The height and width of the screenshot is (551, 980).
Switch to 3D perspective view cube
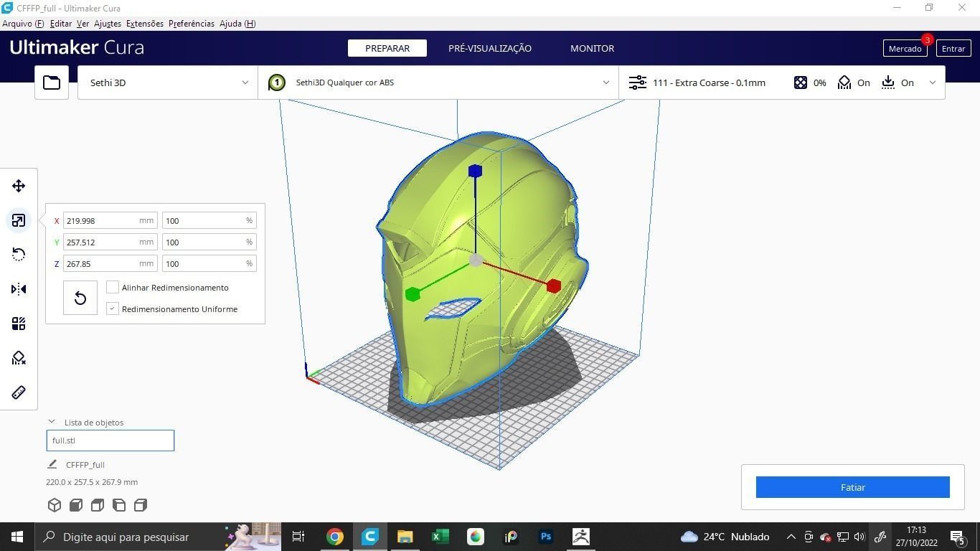click(x=55, y=505)
